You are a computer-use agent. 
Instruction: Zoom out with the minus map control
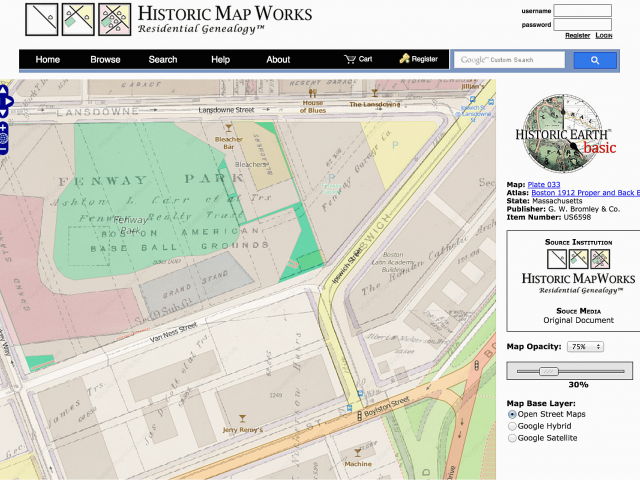point(3,150)
